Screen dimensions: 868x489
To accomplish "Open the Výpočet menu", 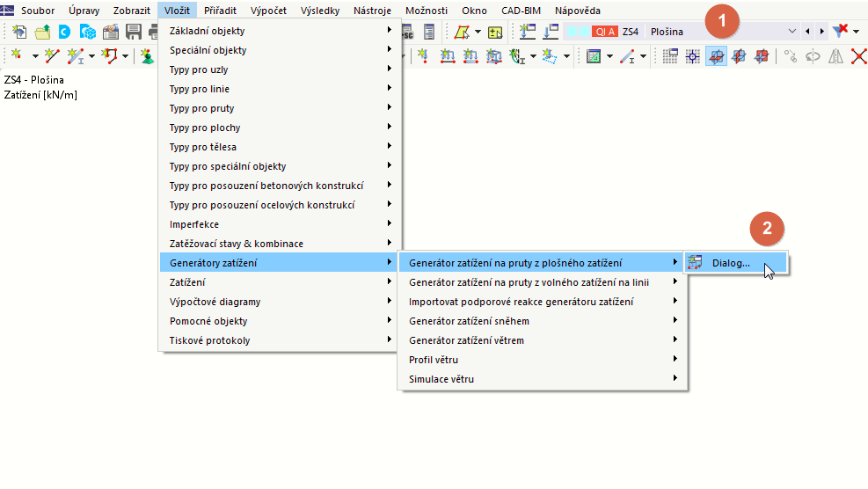I will pyautogui.click(x=268, y=11).
